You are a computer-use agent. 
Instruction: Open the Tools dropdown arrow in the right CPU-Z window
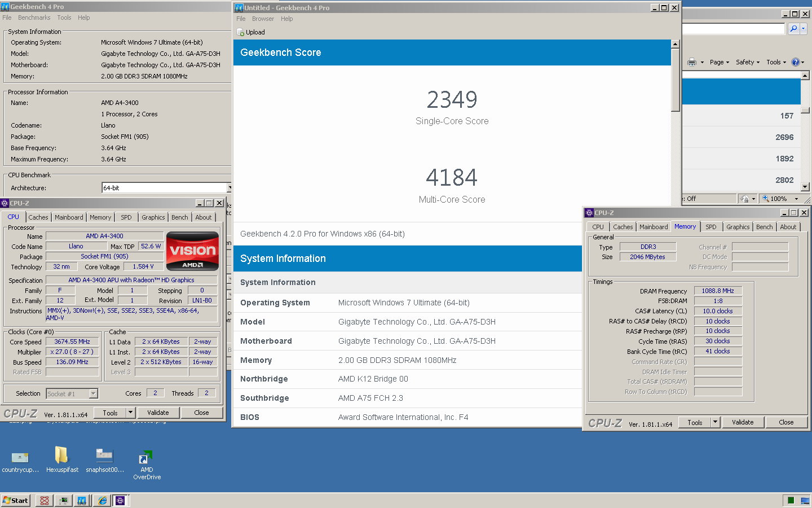click(x=716, y=422)
